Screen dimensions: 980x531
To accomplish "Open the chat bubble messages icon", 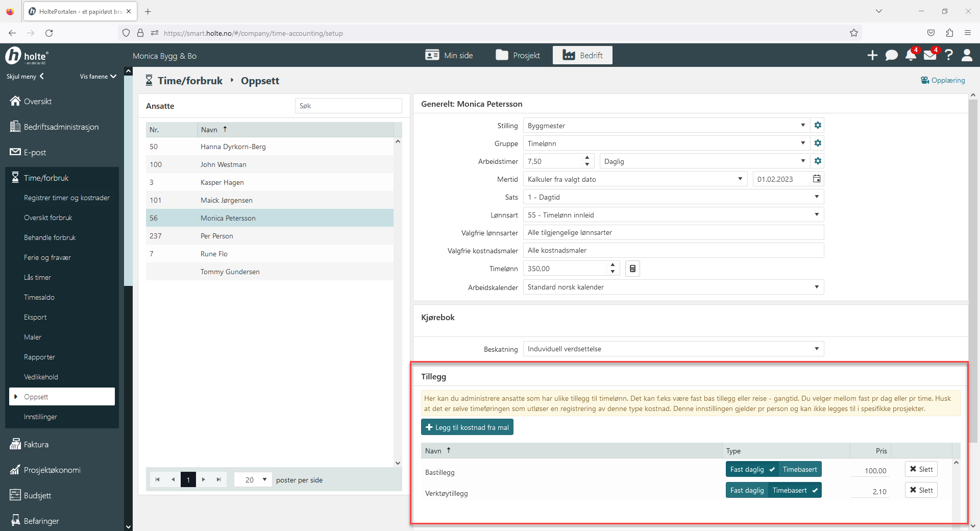I will (891, 55).
